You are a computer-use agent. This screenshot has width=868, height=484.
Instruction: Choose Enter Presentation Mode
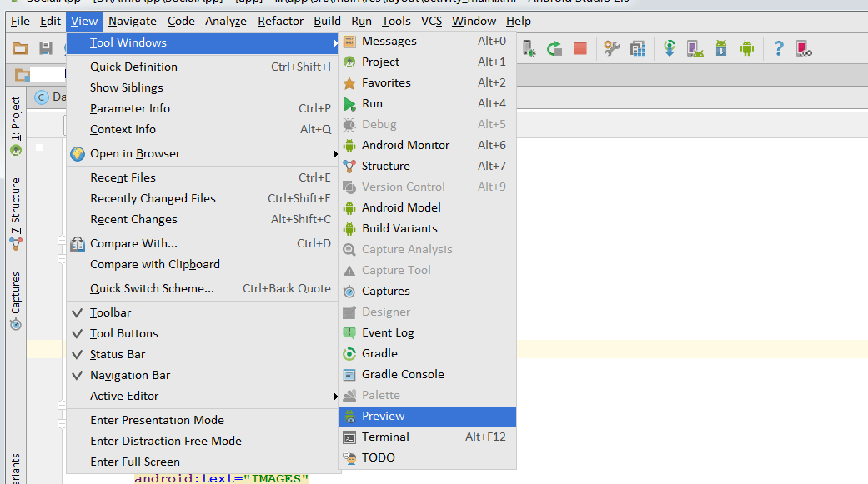pos(203,421)
